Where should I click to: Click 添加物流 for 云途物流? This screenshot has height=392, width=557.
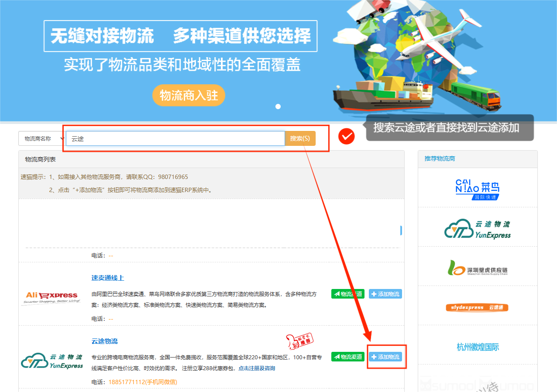[x=385, y=357]
